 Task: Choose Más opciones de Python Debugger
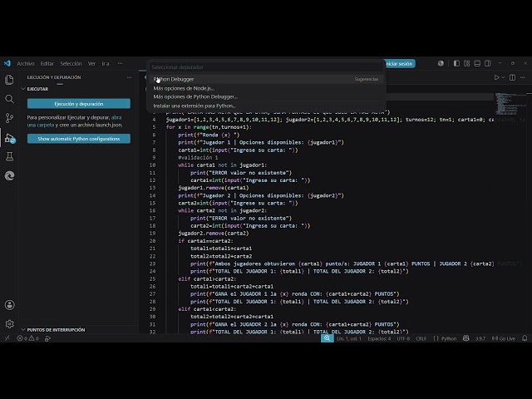tap(266, 96)
